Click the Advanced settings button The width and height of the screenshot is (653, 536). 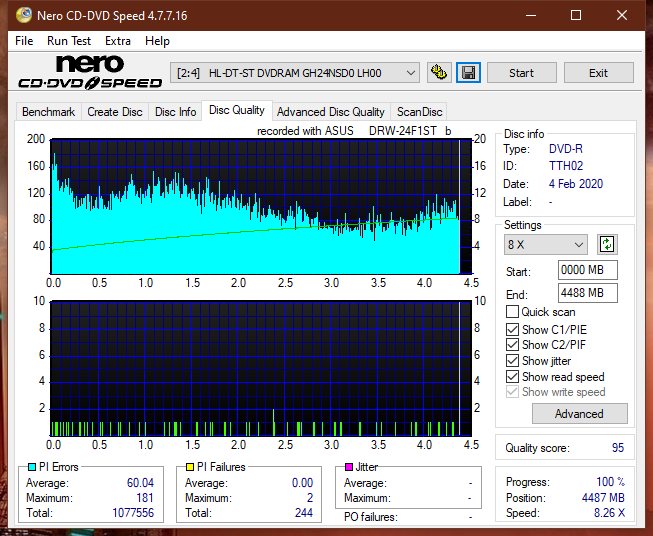tap(579, 414)
